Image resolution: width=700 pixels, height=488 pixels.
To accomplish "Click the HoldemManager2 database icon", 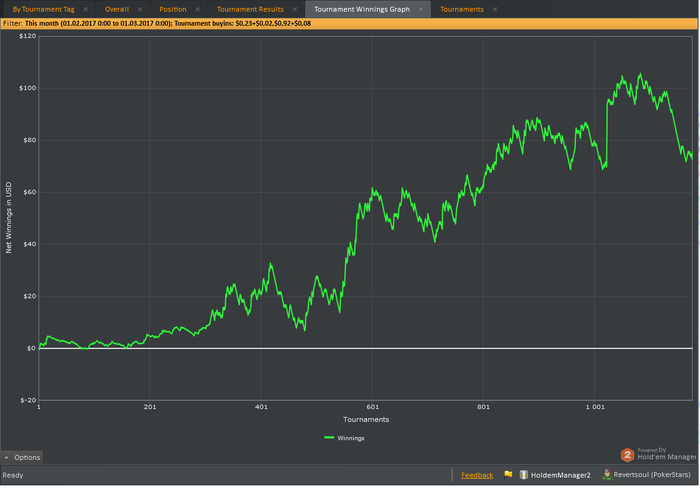I will click(524, 475).
